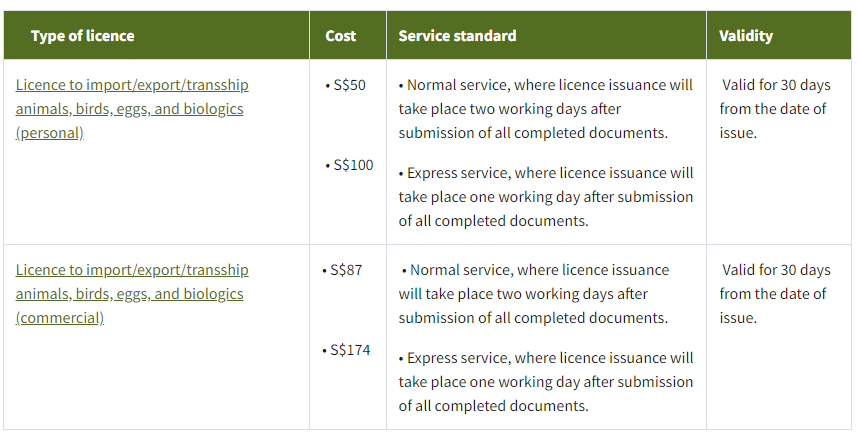Select the 'Service standard' column header
Screen dimensions: 858x435
tap(457, 36)
